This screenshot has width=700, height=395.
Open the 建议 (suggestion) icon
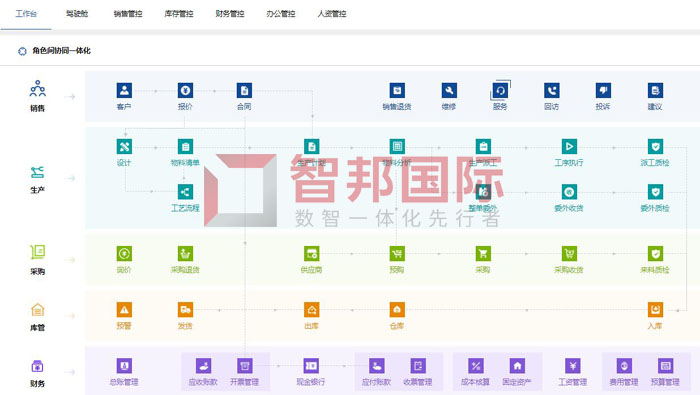(x=655, y=91)
